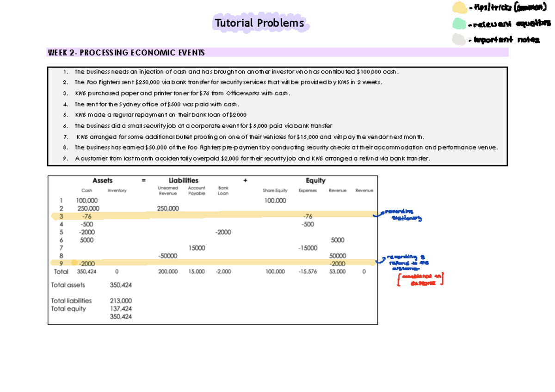This screenshot has height=392, width=555.
Task: Open the Account Payable column label
Action: tap(197, 190)
